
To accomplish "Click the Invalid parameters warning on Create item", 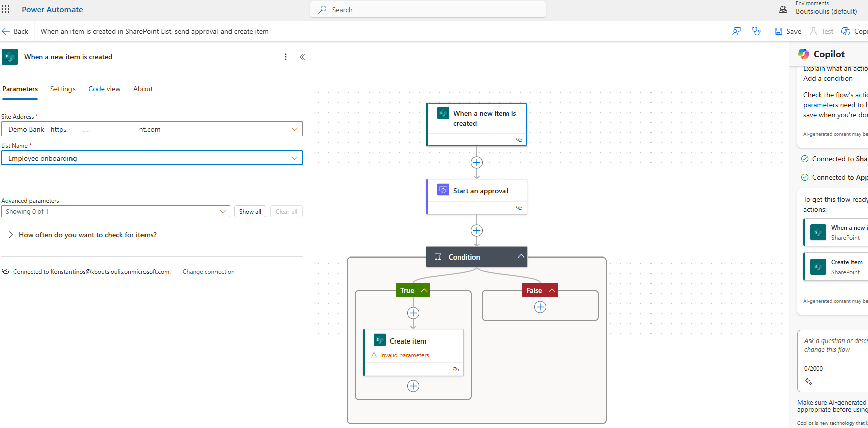I will (x=400, y=355).
